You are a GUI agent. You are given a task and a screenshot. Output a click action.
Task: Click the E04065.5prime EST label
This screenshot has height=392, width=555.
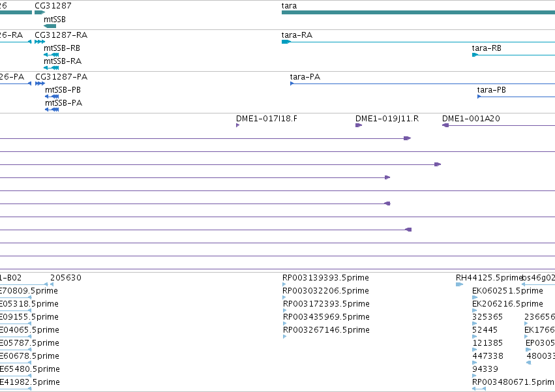coord(29,330)
